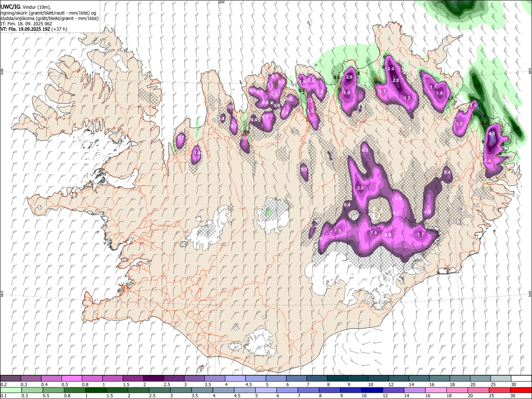Click the 2.4 precipitation value on the map
Image resolution: width=532 pixels, height=399 pixels.
391,69
